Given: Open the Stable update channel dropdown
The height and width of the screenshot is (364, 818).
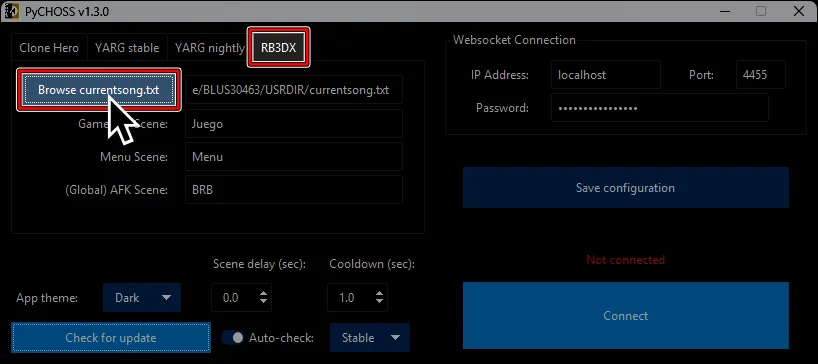Looking at the screenshot, I should coord(370,338).
